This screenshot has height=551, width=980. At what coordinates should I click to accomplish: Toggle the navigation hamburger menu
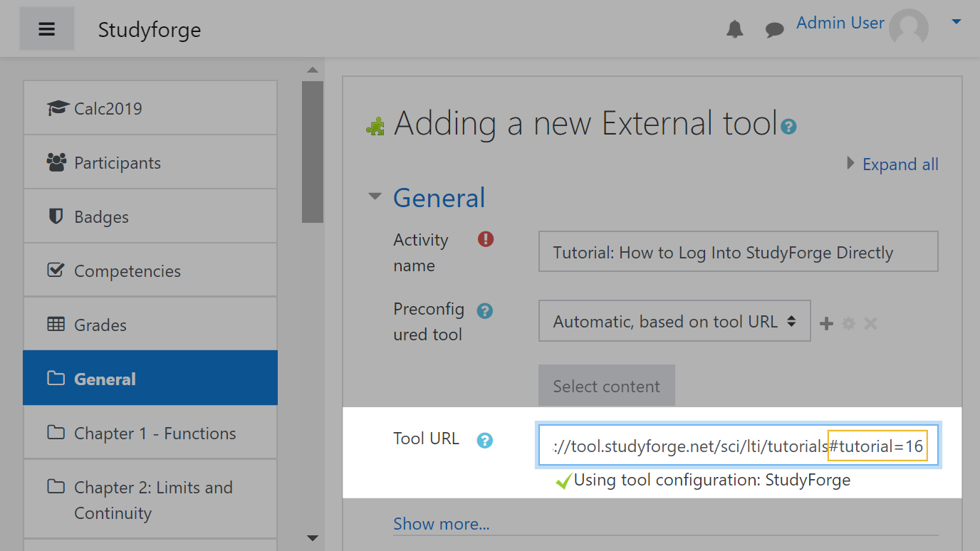[46, 28]
